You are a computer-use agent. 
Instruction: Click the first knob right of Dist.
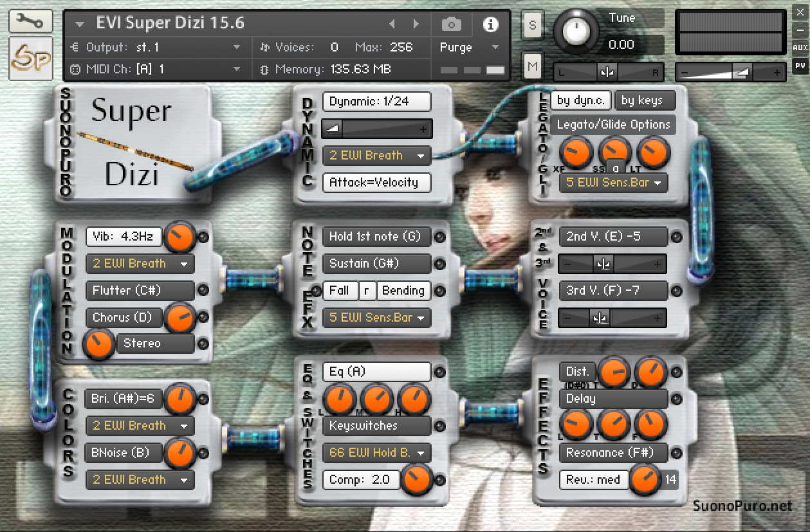point(614,372)
